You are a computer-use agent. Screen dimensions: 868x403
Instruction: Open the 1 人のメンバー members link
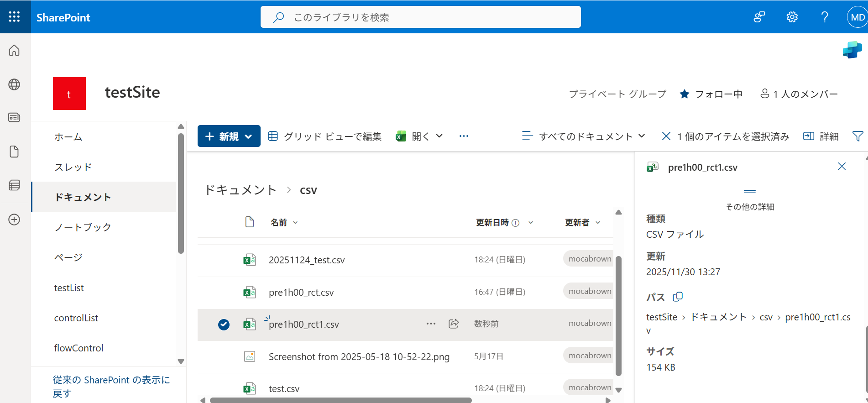(799, 94)
